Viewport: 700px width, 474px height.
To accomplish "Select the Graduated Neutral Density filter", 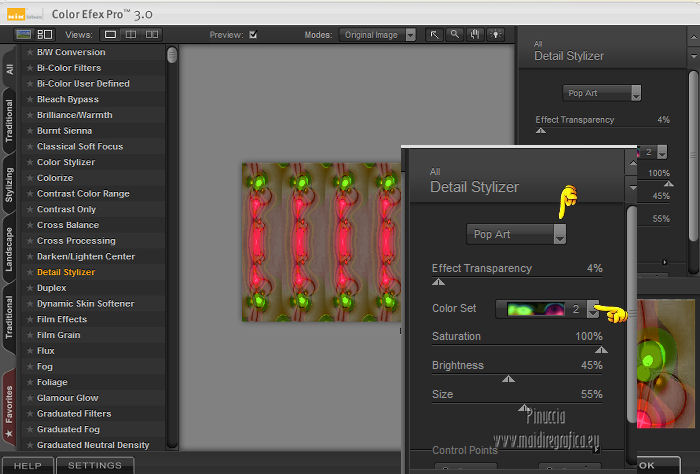I will 93,445.
